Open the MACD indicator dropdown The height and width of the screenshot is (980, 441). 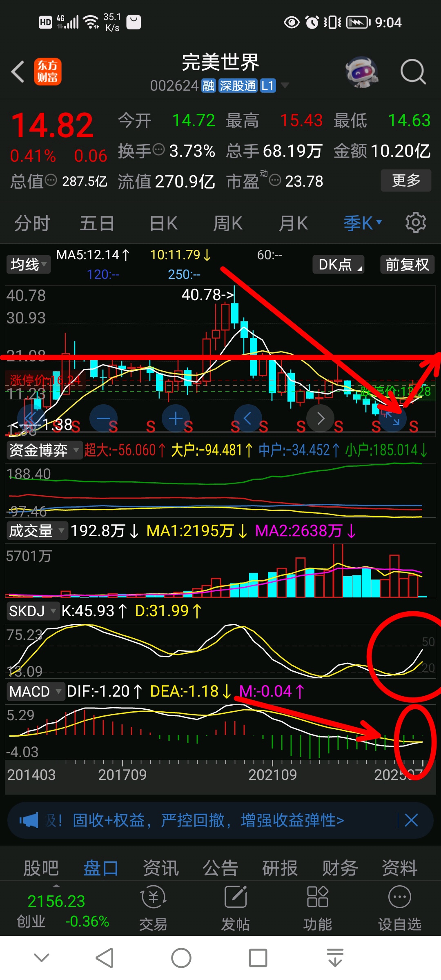35,691
